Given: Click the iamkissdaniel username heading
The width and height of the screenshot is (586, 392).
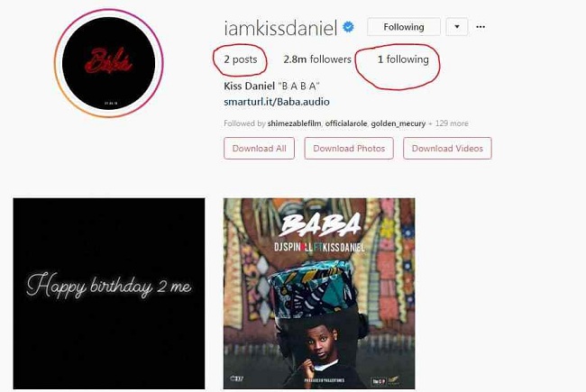Looking at the screenshot, I should click(280, 28).
